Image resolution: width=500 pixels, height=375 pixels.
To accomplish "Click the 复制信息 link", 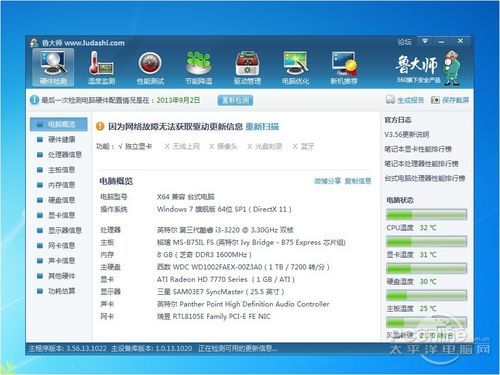I will [358, 181].
